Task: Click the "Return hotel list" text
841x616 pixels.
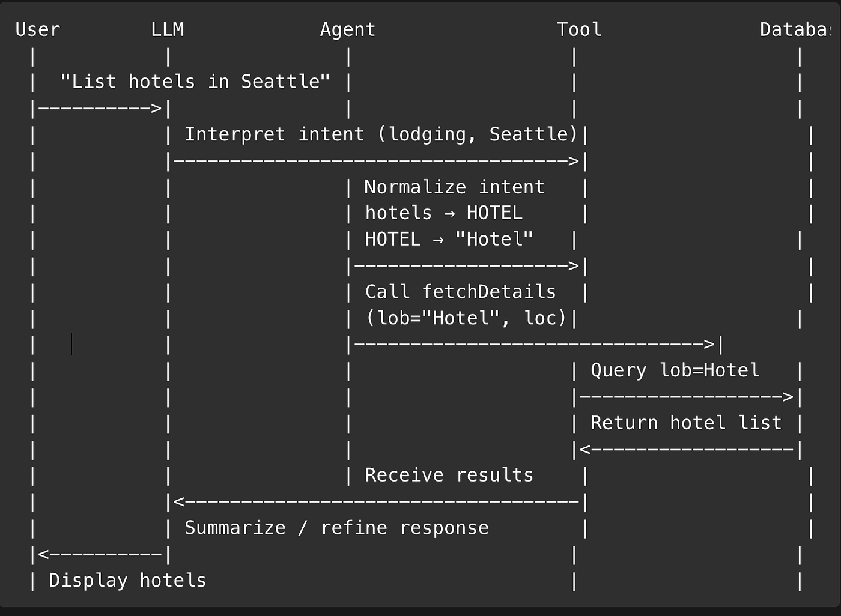Action: 686,423
